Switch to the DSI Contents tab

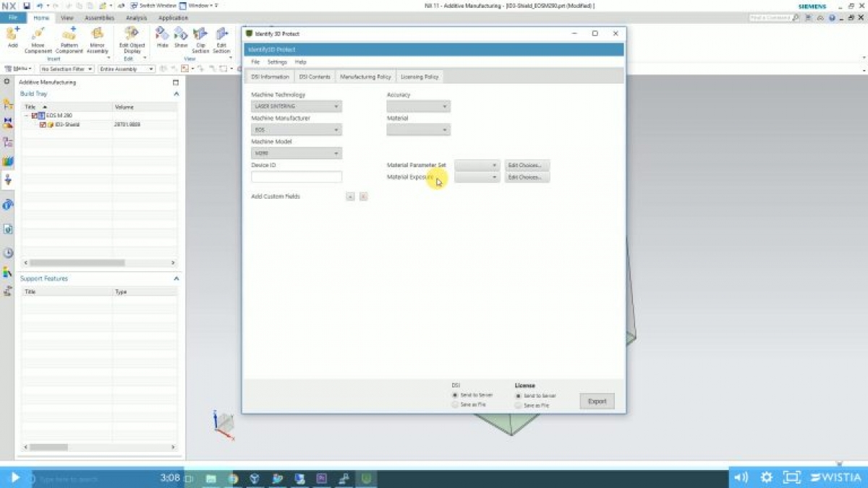[x=315, y=77]
